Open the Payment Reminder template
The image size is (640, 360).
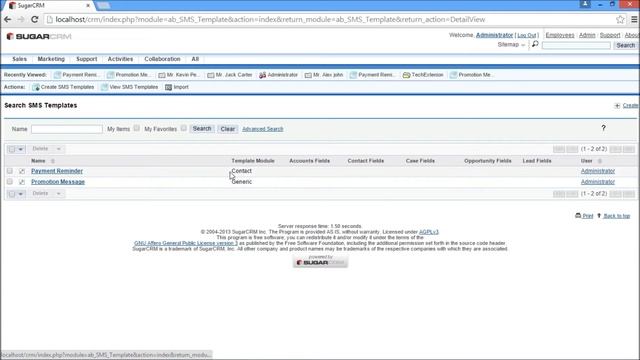tap(57, 171)
